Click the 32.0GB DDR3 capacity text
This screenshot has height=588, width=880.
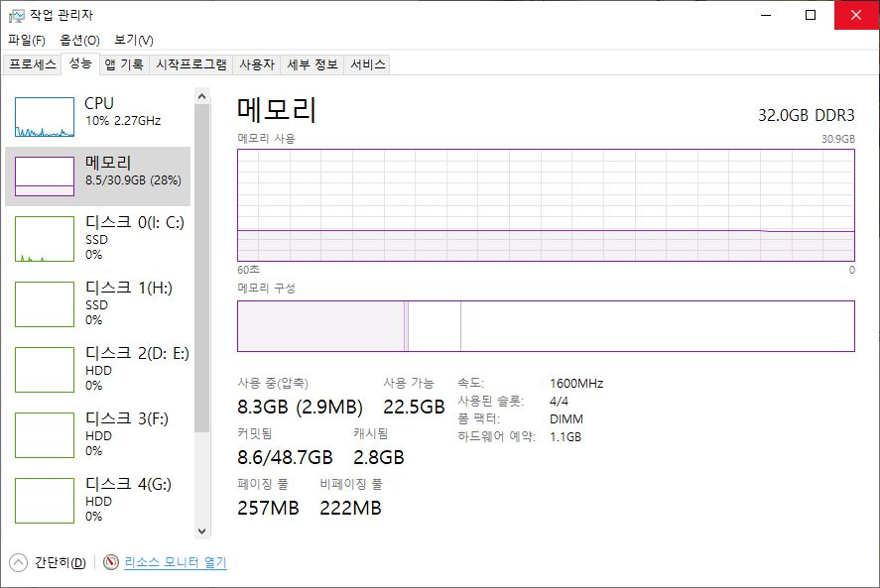(806, 116)
